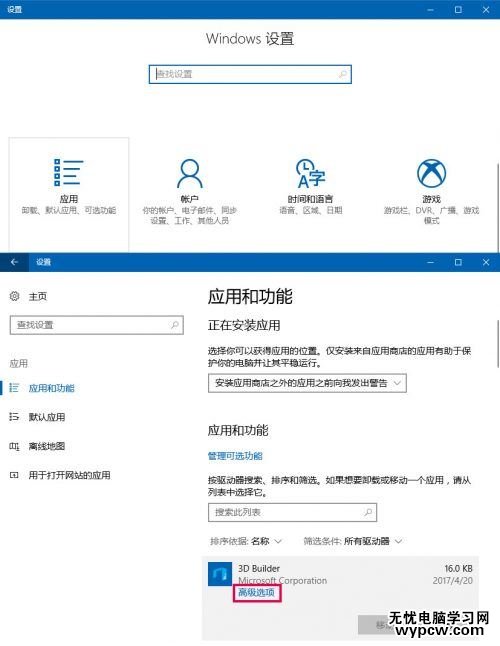Click the 正在安装应用 section heading
Viewport: 500px width, 646px height.
(244, 325)
